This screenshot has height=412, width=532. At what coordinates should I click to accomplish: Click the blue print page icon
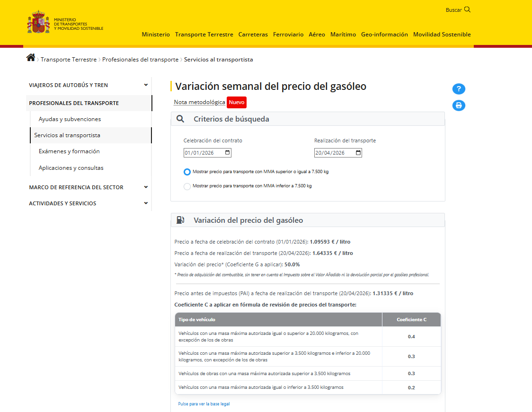pyautogui.click(x=459, y=105)
